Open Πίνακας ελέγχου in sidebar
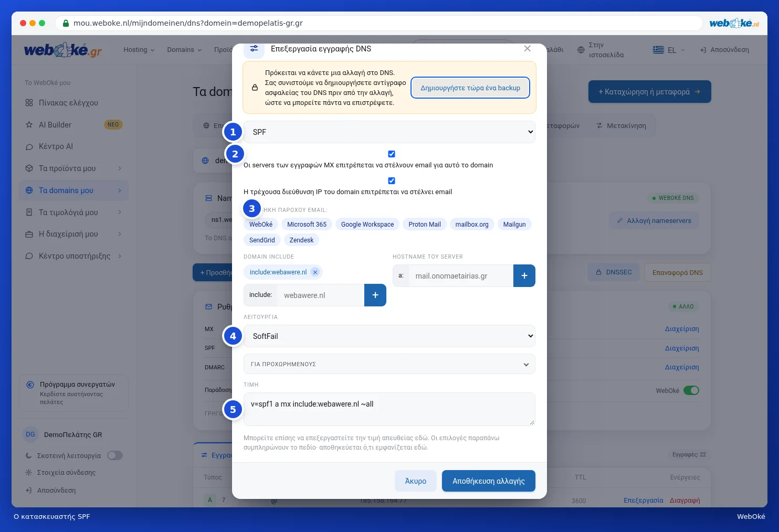This screenshot has height=532, width=779. tap(74, 103)
